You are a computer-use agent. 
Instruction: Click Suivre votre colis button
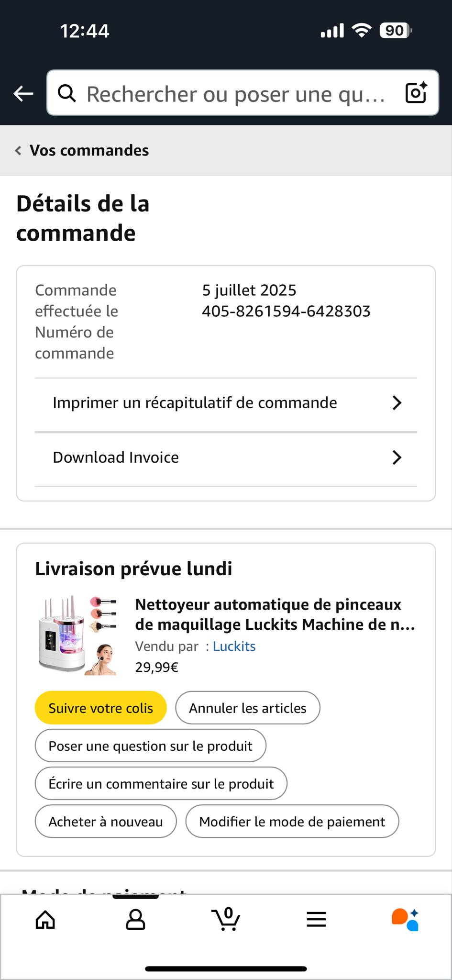click(x=100, y=708)
